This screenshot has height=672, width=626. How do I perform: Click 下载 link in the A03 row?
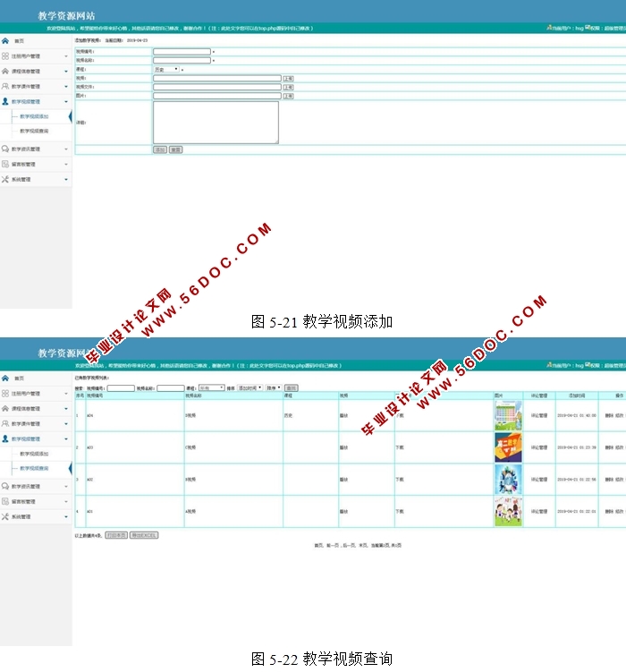point(400,447)
